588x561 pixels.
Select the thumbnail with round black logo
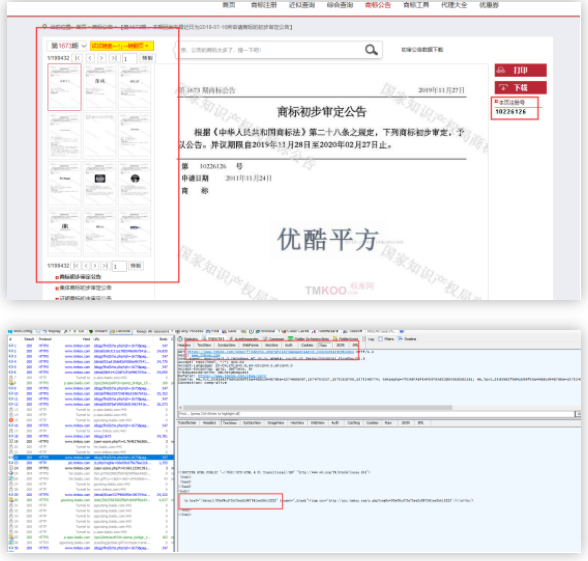(135, 184)
